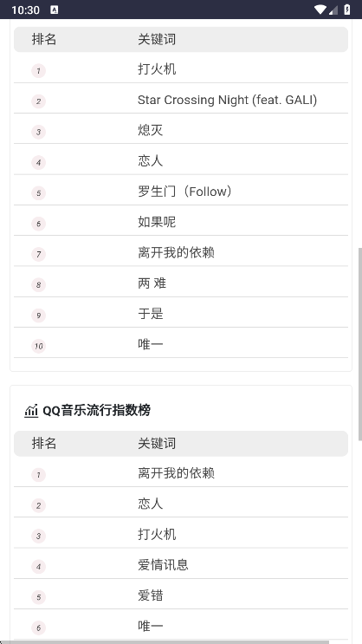The width and height of the screenshot is (362, 644).
Task: Click the 关键词 column header in first table
Action: click(157, 39)
